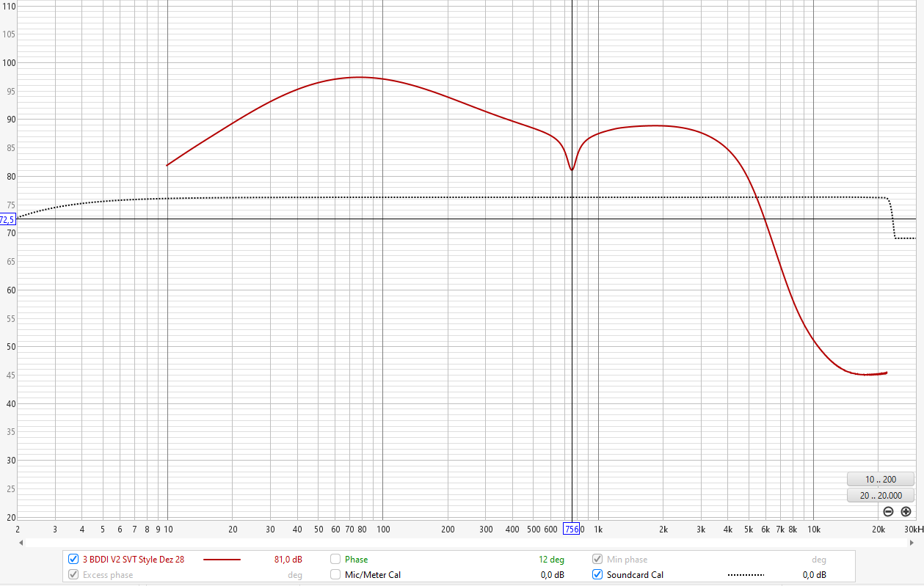
Task: Click the left arrow of horizontal scrollbar
Action: click(22, 543)
